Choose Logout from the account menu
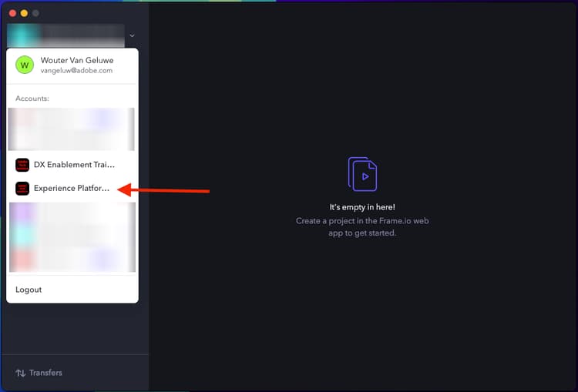 click(29, 290)
